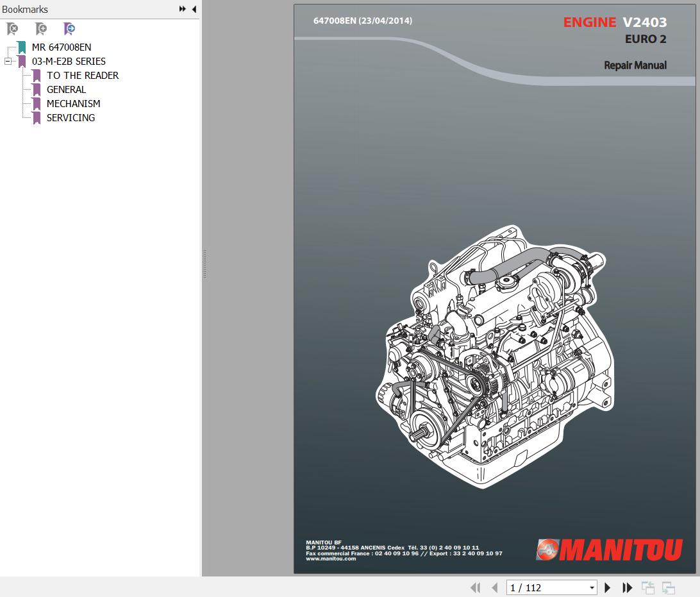Click the double-arrow options icon in Bookmarks header
This screenshot has width=700, height=597.
[182, 9]
